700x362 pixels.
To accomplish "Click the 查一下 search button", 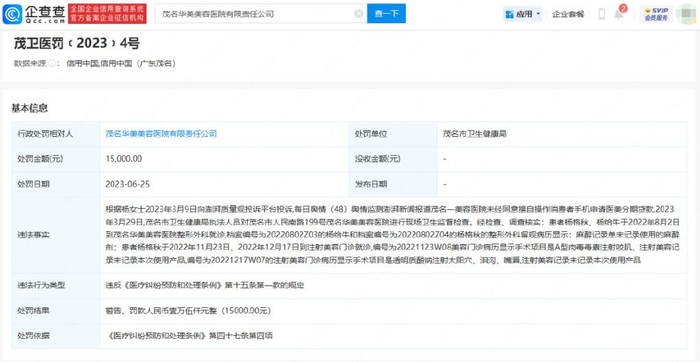I will [386, 14].
